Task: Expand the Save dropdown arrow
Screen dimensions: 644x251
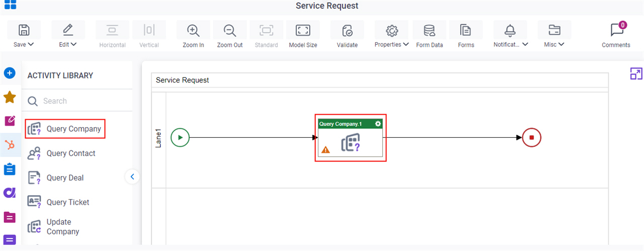Action: click(x=31, y=44)
